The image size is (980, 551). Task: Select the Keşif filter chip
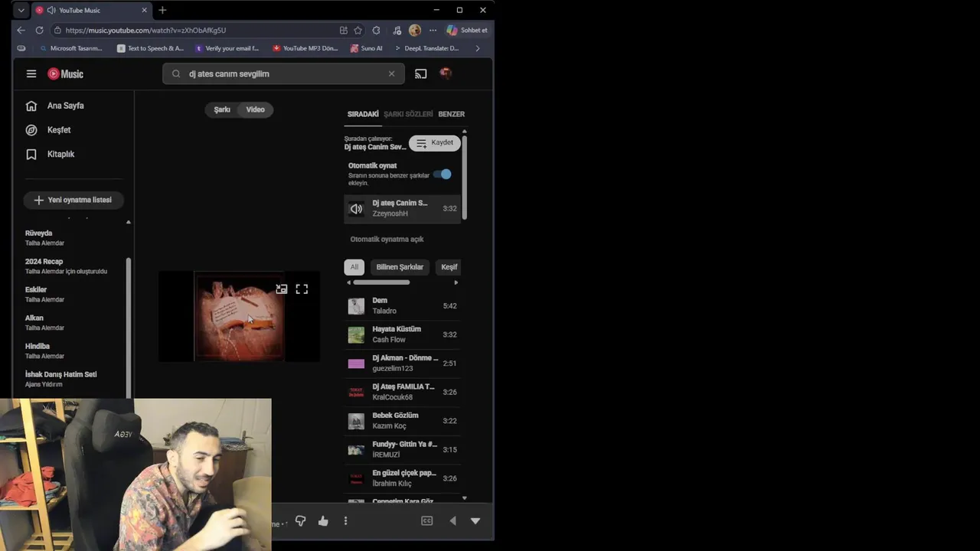pyautogui.click(x=449, y=267)
